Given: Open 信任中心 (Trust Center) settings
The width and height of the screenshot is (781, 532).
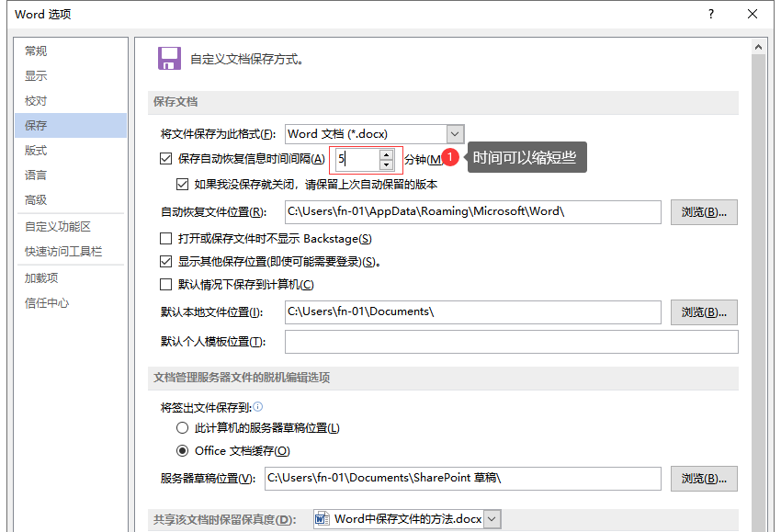Looking at the screenshot, I should (x=47, y=303).
